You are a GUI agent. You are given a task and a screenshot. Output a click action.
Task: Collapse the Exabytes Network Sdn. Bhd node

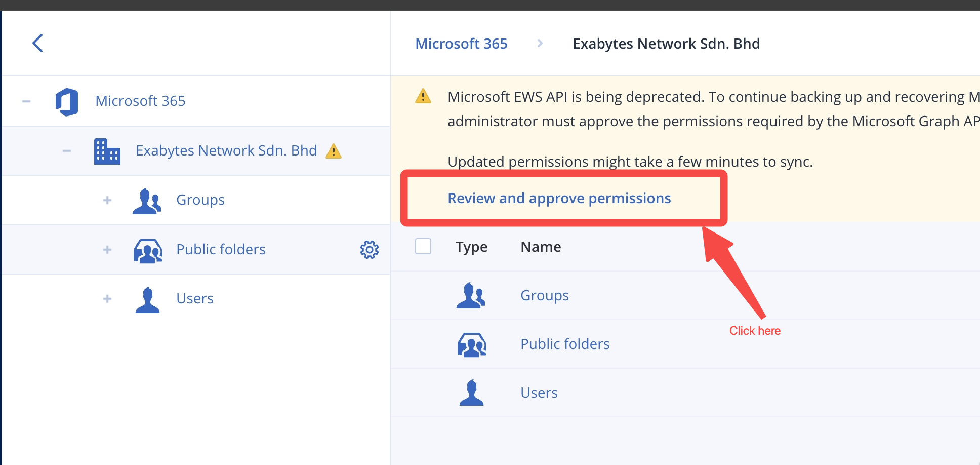point(67,151)
